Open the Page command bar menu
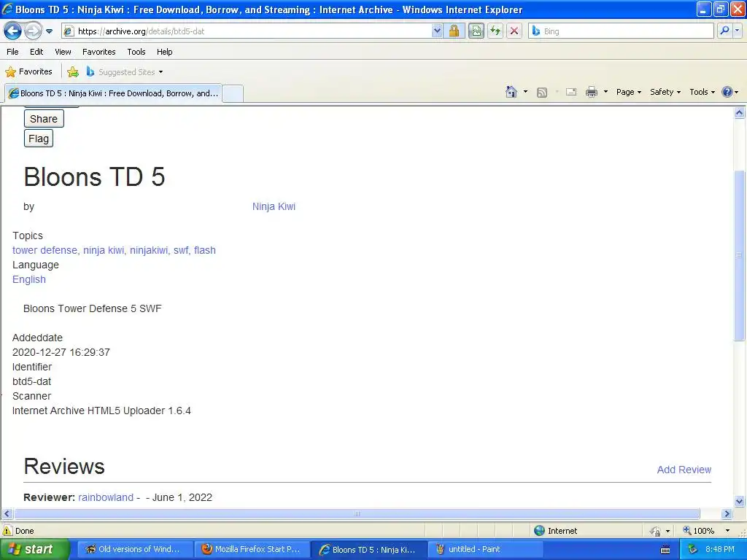This screenshot has width=747, height=560. (628, 92)
